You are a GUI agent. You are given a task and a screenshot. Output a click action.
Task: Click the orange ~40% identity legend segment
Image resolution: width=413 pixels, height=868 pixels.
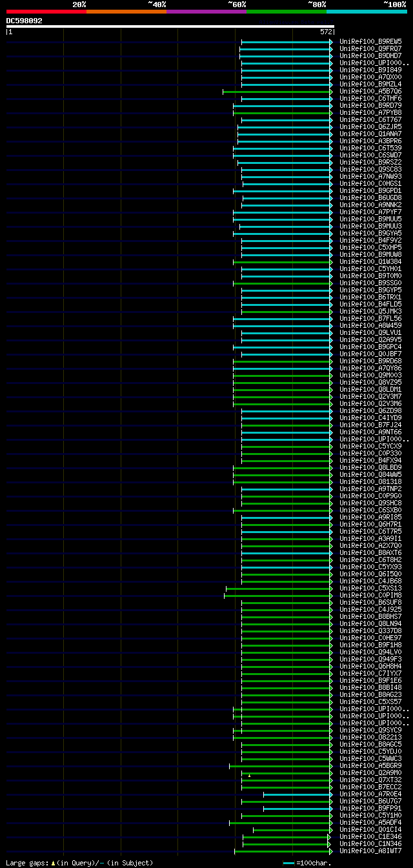(126, 12)
